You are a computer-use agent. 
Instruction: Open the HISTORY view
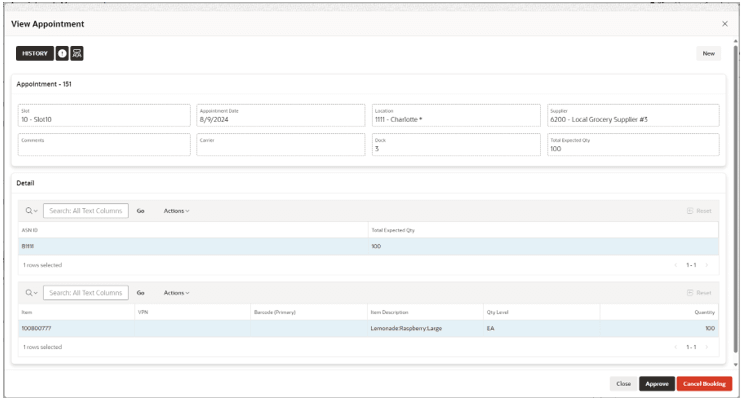pos(35,54)
